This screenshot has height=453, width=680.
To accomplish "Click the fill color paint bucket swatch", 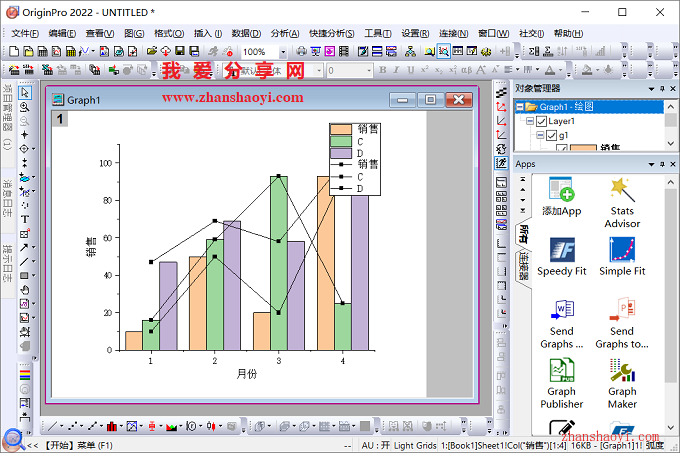I will (x=587, y=70).
